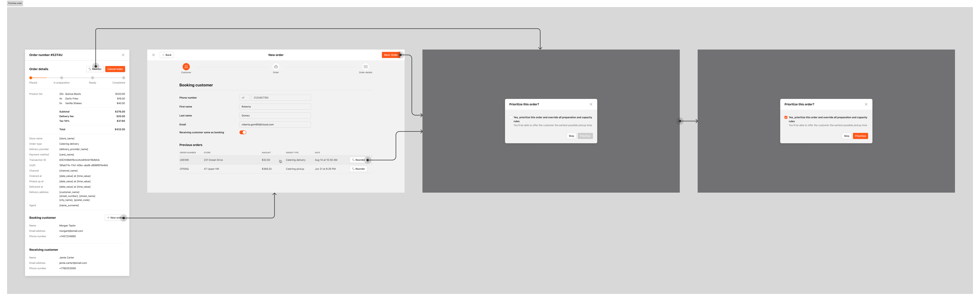
Task: Toggle Receiving customer same as booking
Action: [x=243, y=132]
